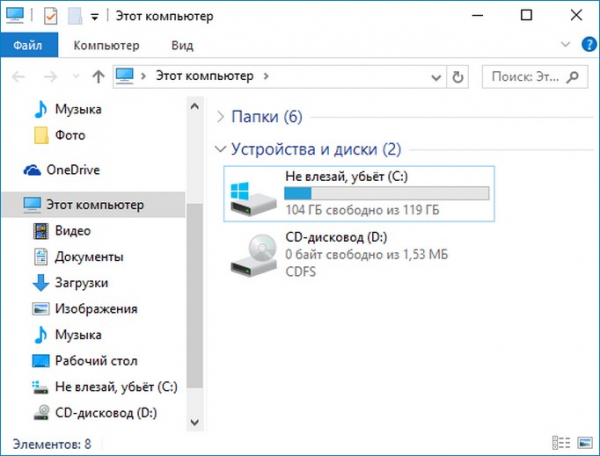Switch to the Вид ribbon tab
The height and width of the screenshot is (456, 600).
182,45
